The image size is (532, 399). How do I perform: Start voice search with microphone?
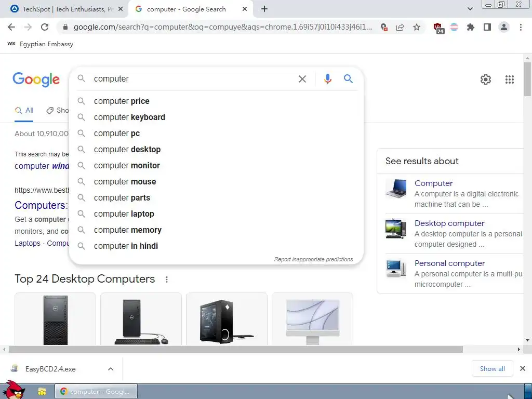tap(327, 79)
